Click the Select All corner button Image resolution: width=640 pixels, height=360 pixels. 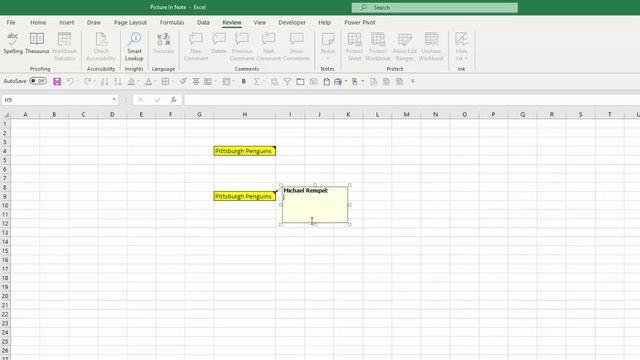(5, 115)
